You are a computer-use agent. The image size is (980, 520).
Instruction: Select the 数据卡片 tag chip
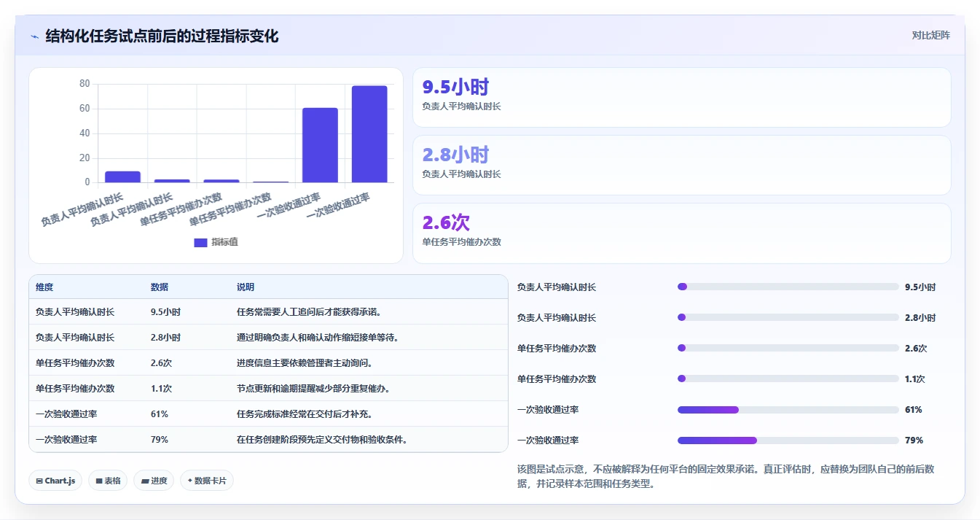207,481
